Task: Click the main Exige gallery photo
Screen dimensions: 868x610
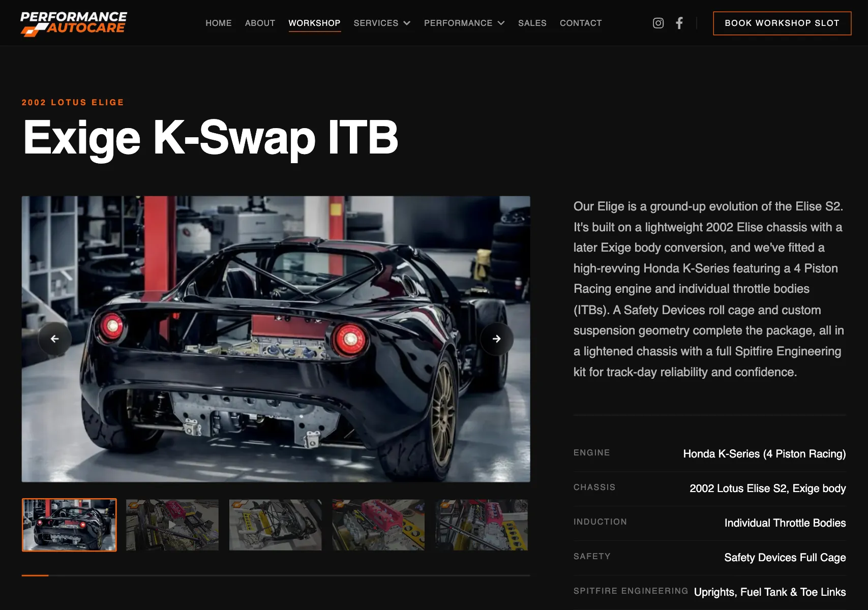Action: pos(276,339)
